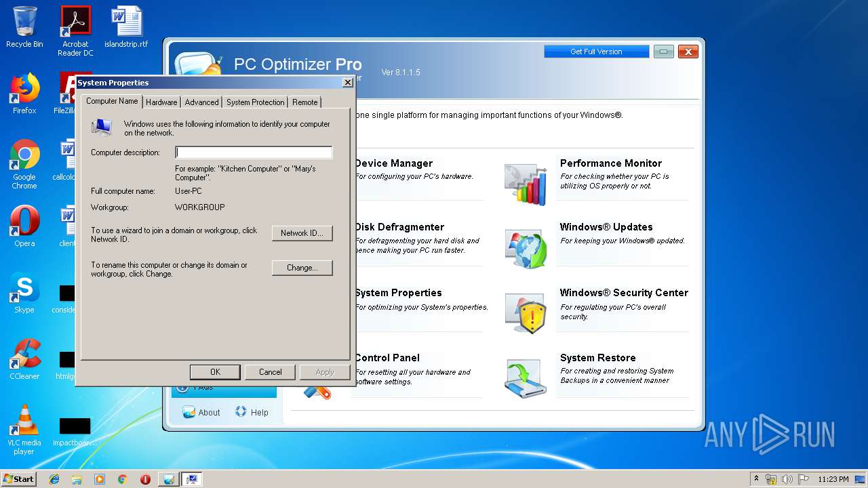Open the Windows® Updates title link
The width and height of the screenshot is (868, 488).
(606, 227)
